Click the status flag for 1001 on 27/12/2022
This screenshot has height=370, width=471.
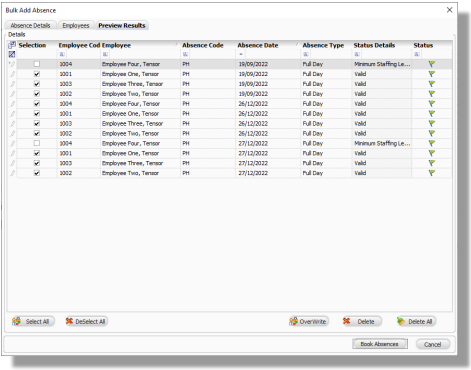point(432,153)
